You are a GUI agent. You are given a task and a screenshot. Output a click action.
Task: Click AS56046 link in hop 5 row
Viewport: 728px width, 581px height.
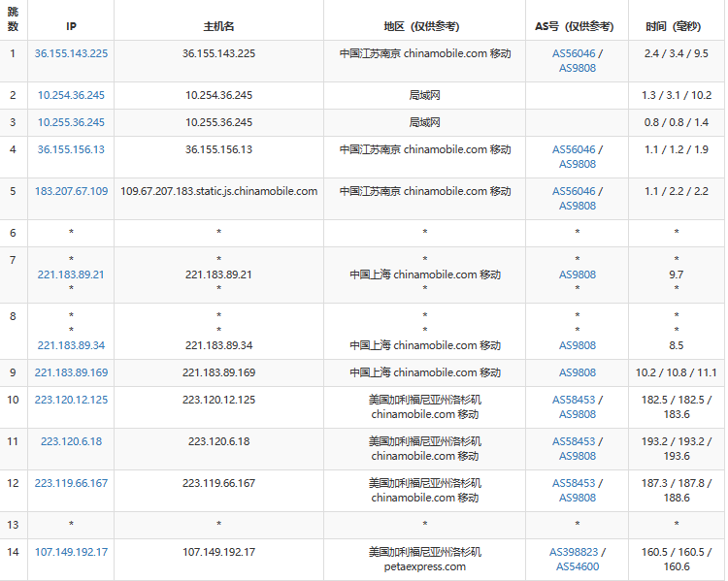pyautogui.click(x=574, y=191)
